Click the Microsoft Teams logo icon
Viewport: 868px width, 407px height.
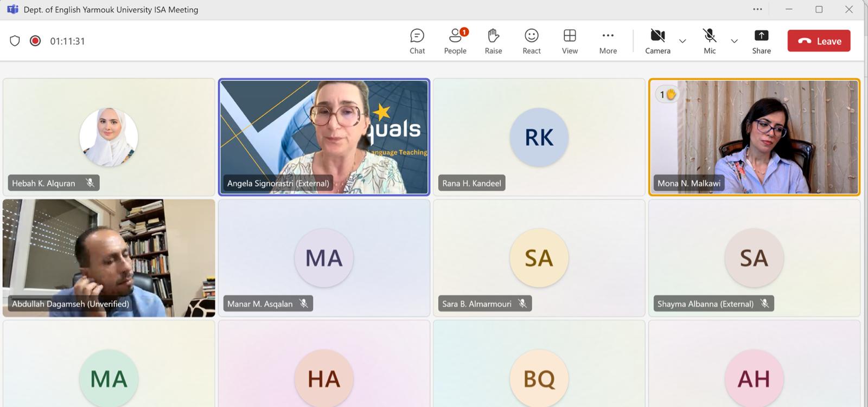(x=12, y=9)
